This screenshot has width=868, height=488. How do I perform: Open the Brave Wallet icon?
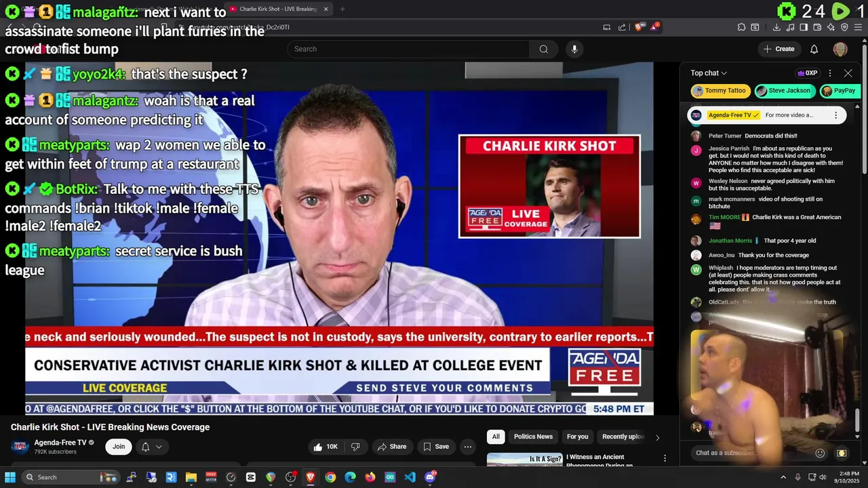point(817,27)
